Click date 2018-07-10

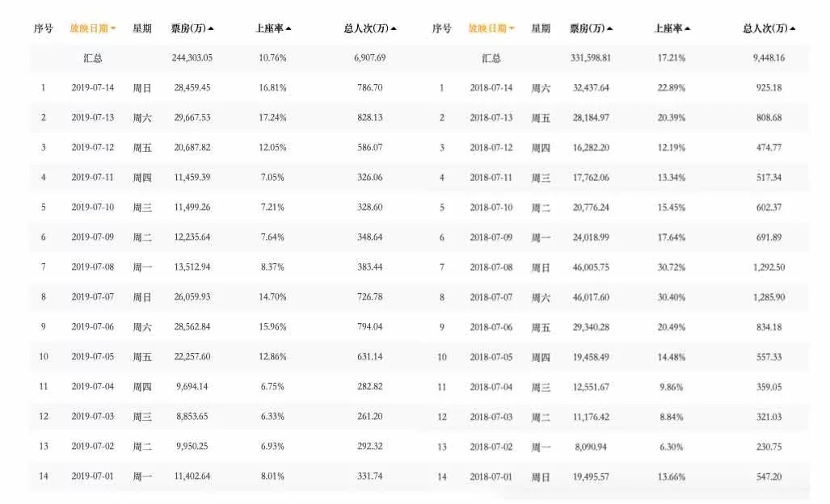(x=491, y=208)
